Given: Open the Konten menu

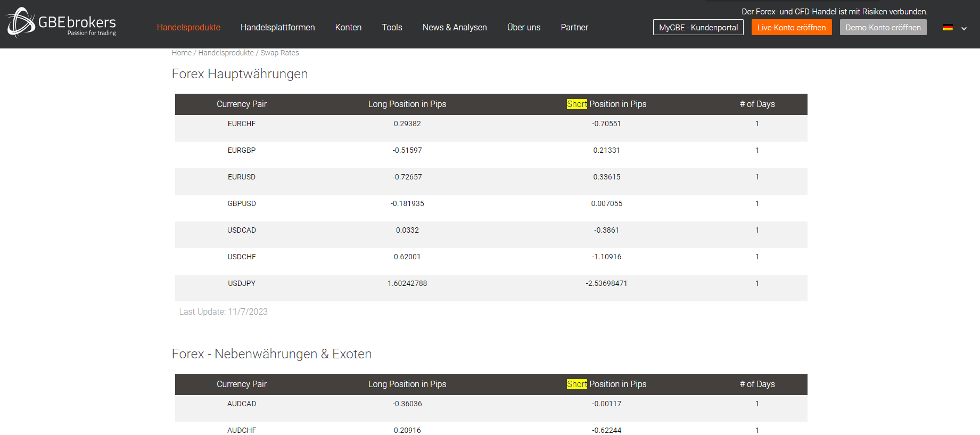Looking at the screenshot, I should (348, 27).
